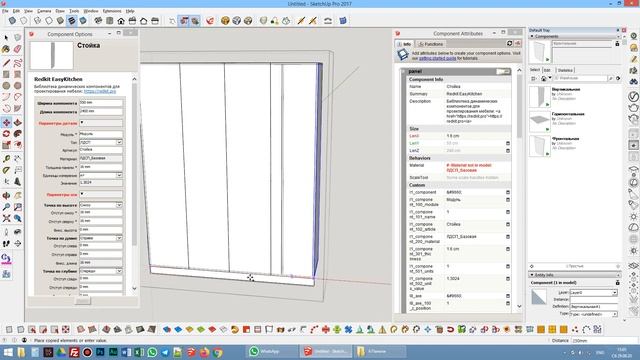The image size is (640, 360).
Task: Open the Tools menu
Action: tap(74, 11)
